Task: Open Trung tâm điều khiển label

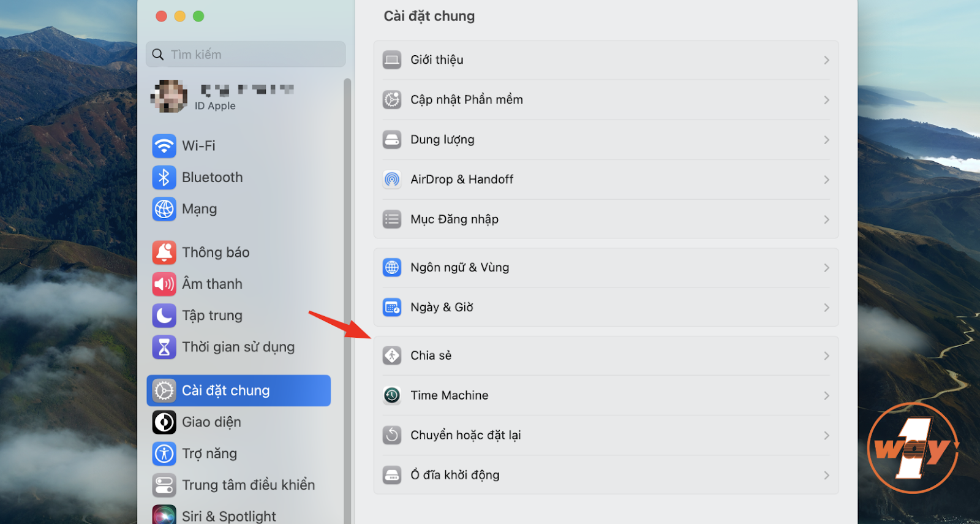Action: click(248, 485)
